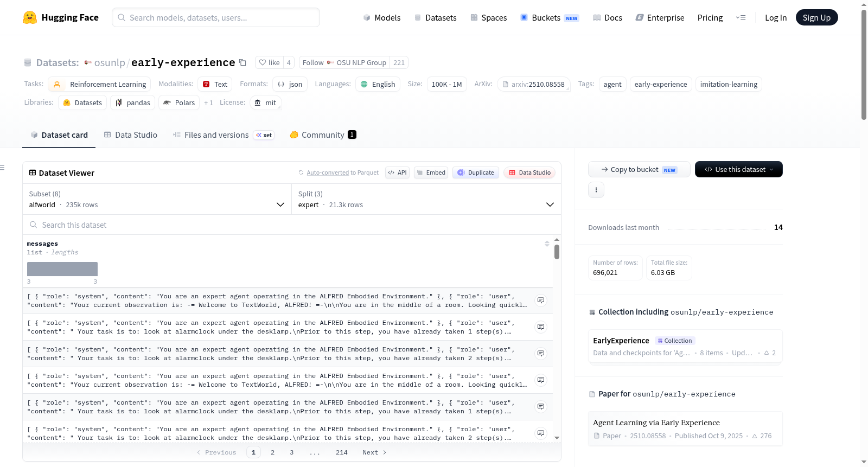This screenshot has height=467, width=868.
Task: Open Datasets in the top navigation
Action: pyautogui.click(x=435, y=17)
